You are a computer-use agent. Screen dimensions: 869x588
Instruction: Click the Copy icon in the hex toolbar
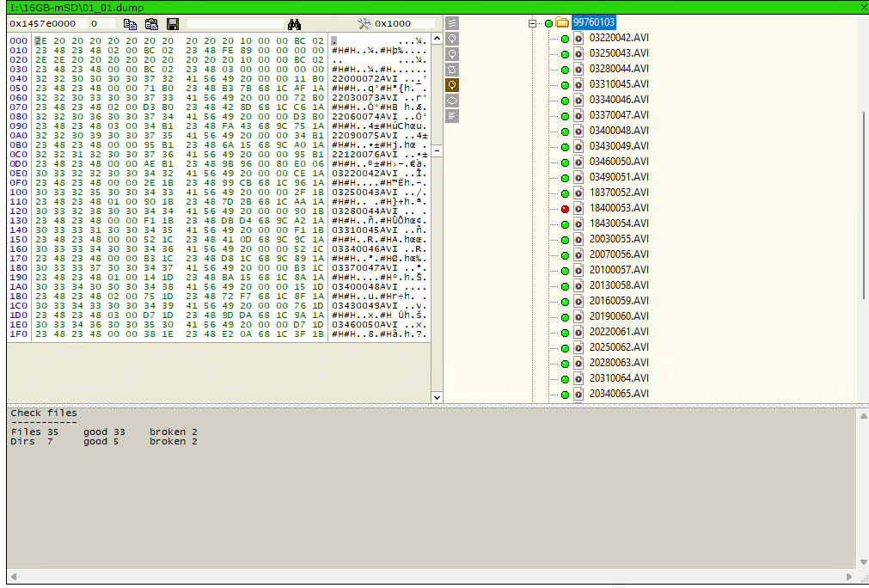[130, 24]
